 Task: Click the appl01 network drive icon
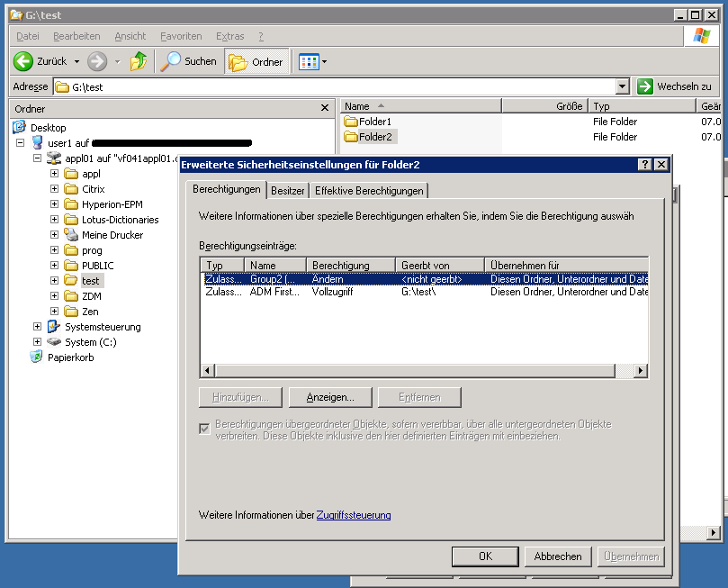(54, 158)
